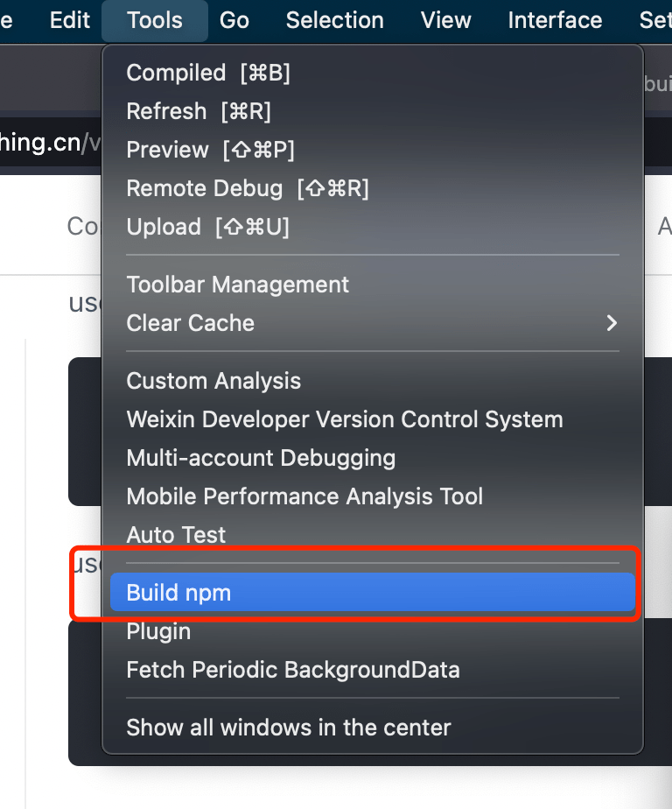
Task: Click Refresh menu item
Action: 199,111
